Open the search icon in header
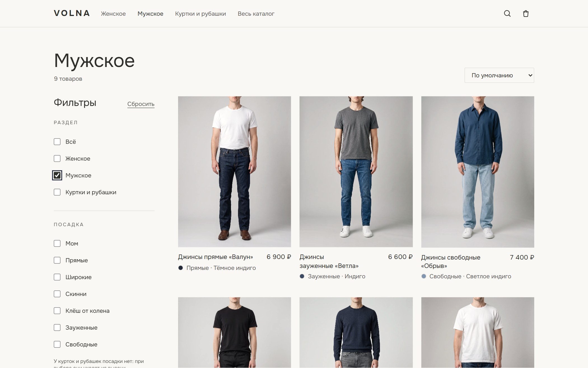This screenshot has width=588, height=368. (x=507, y=13)
